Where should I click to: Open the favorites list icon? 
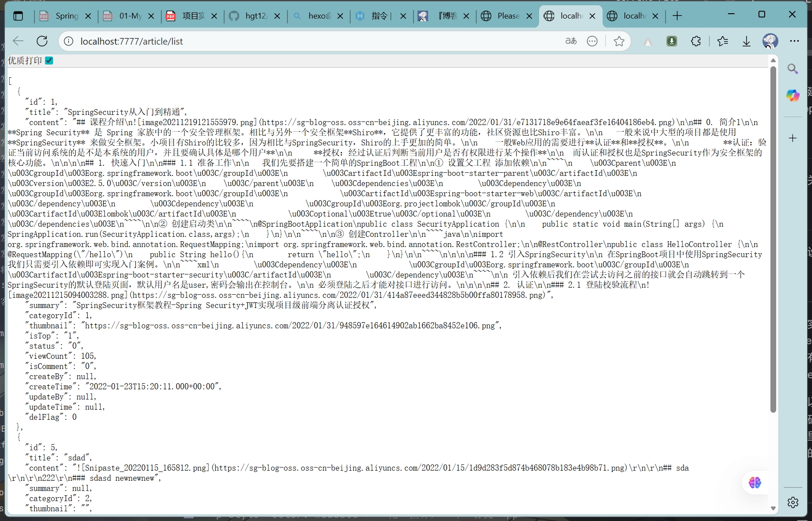pyautogui.click(x=723, y=41)
